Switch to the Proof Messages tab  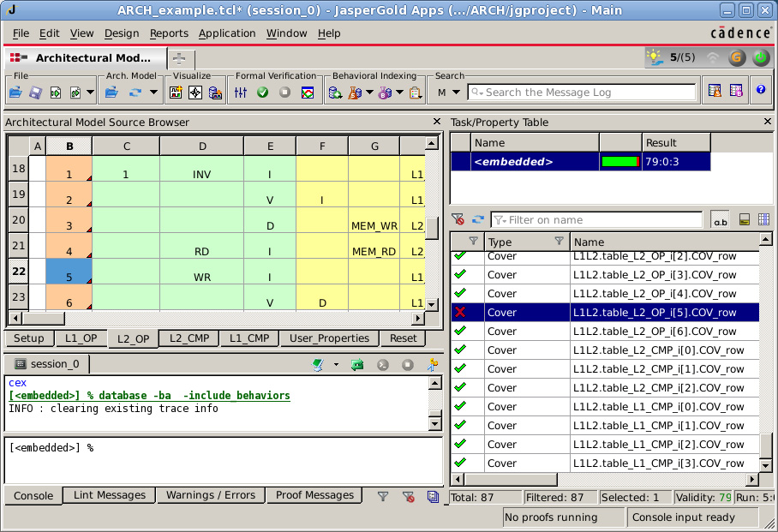314,495
